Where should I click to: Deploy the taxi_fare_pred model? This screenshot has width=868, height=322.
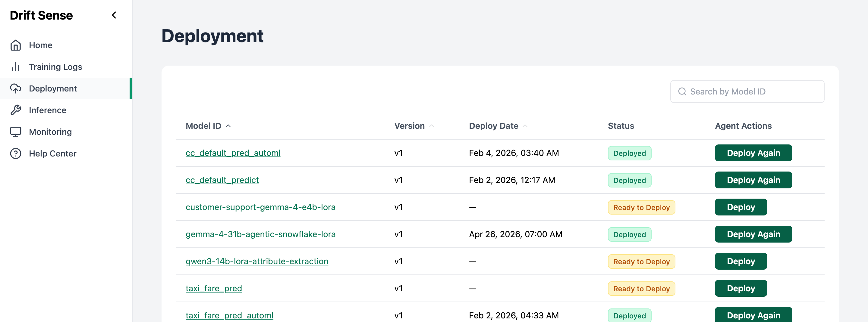pos(741,288)
